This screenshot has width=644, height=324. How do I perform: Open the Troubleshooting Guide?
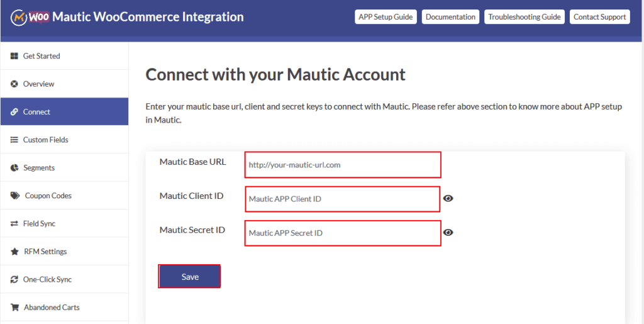point(524,17)
